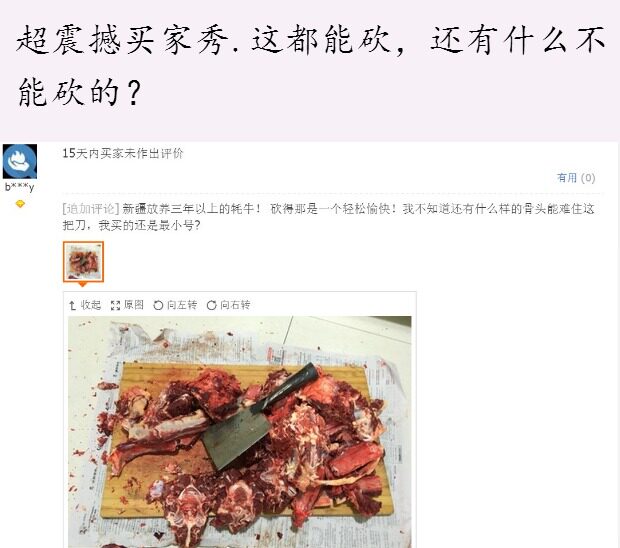Click the review text mentioning 牦牛
620x548 pixels.
pos(328,217)
